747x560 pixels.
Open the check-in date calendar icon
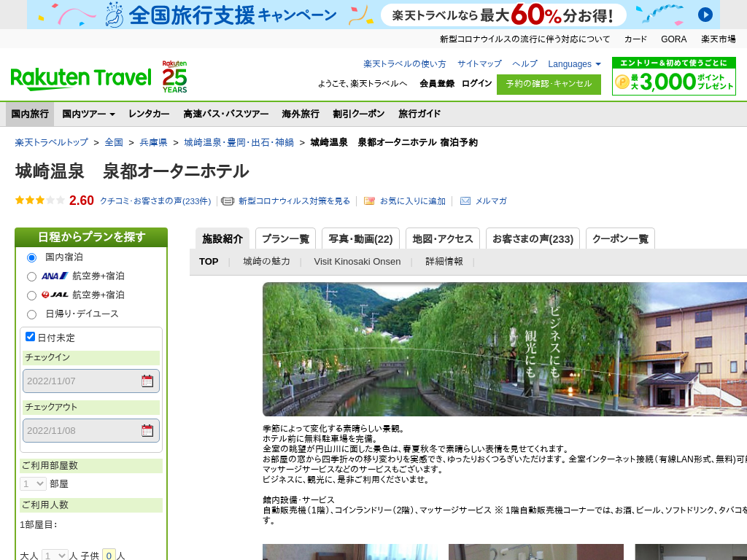tap(147, 381)
